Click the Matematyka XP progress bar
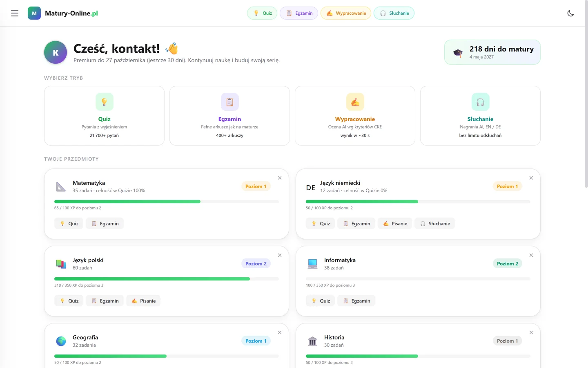The height and width of the screenshot is (368, 588). (167, 202)
